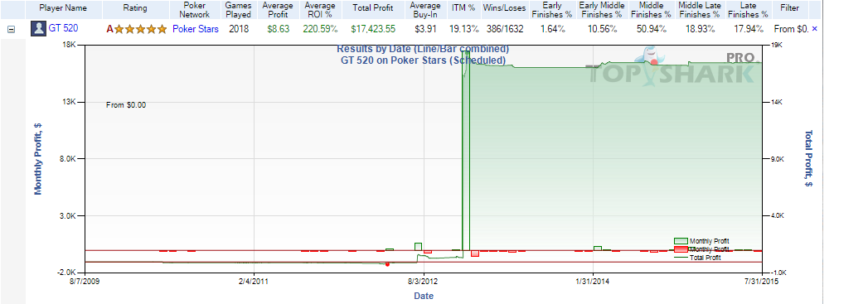The image size is (868, 304).
Task: Click the Late Finishes % column header
Action: 749,10
